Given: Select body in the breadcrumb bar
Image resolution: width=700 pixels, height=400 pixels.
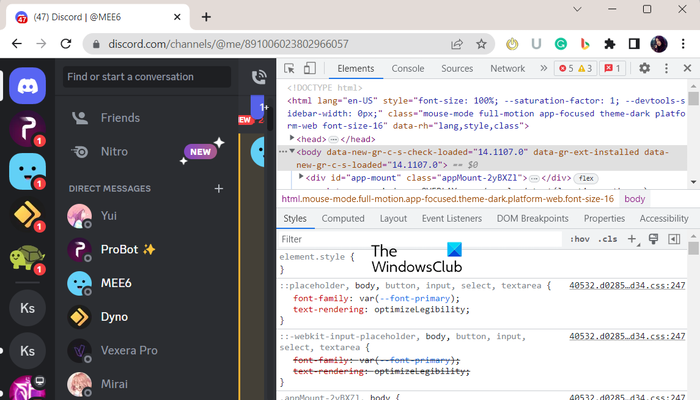Looking at the screenshot, I should (x=634, y=199).
